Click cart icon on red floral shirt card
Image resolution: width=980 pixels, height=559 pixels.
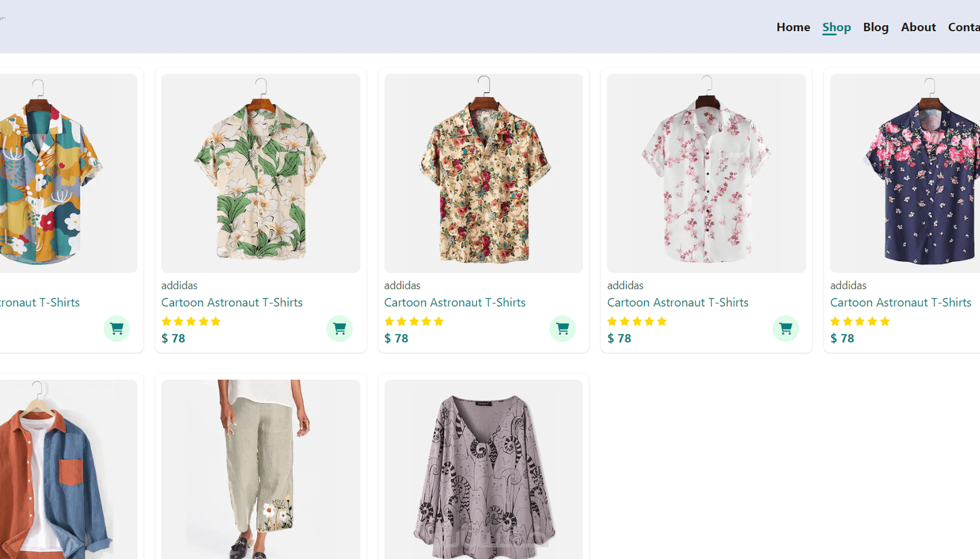(x=562, y=328)
